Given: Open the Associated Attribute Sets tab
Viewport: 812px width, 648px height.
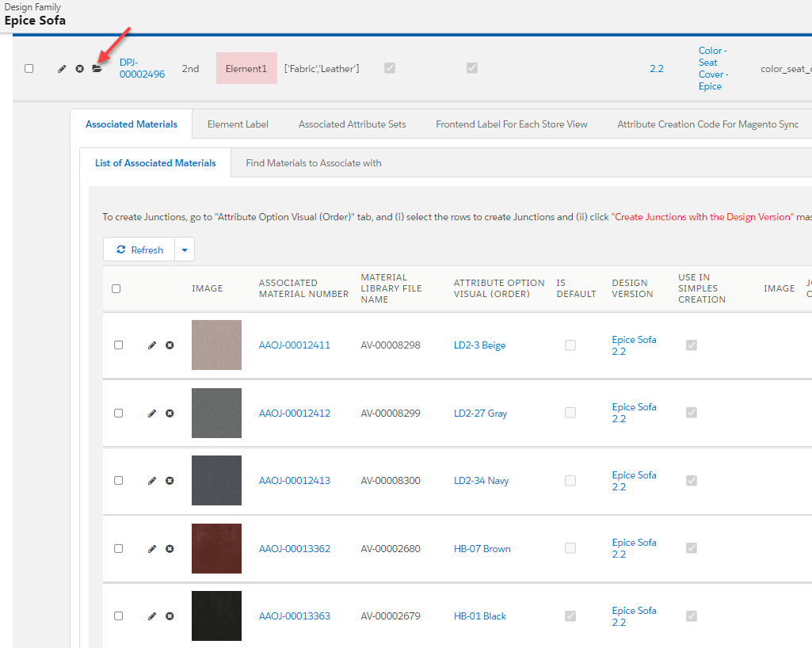Looking at the screenshot, I should point(353,124).
